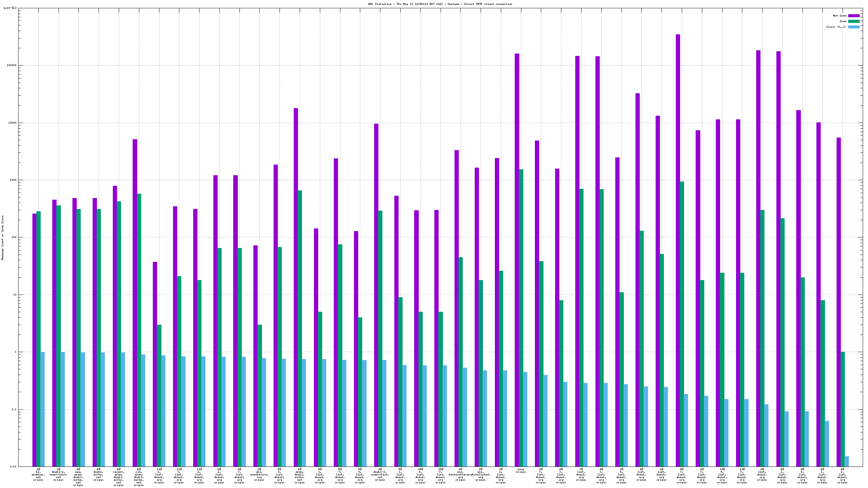
Task: Select the old.spam.dnsbl.sorbs.net axis label
Action: (139, 477)
